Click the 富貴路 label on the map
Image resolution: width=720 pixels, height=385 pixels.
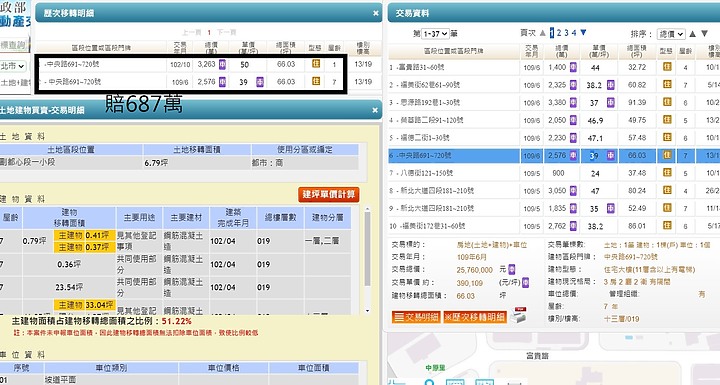point(537,356)
